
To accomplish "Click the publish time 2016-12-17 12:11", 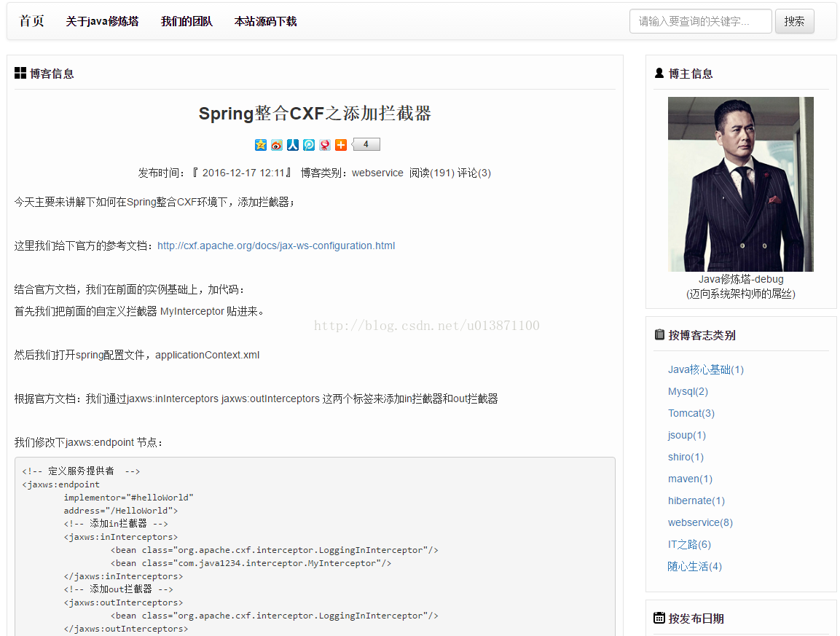I will tap(243, 173).
